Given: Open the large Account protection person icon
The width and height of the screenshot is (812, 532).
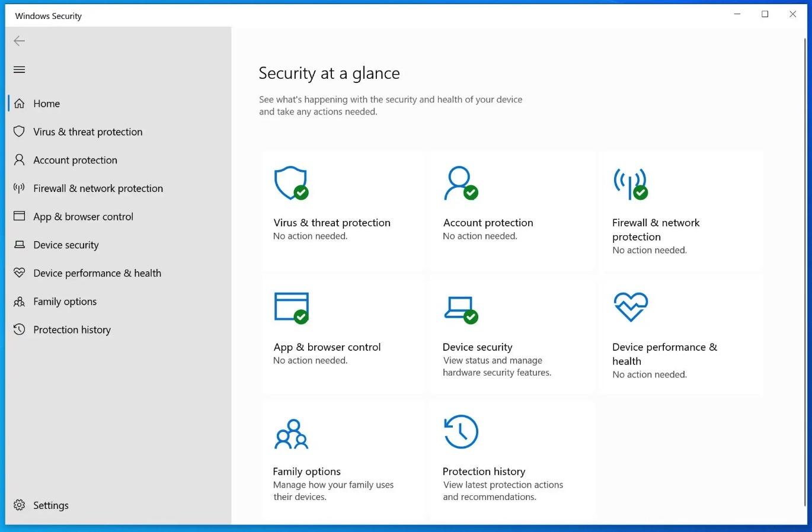Looking at the screenshot, I should click(x=461, y=183).
